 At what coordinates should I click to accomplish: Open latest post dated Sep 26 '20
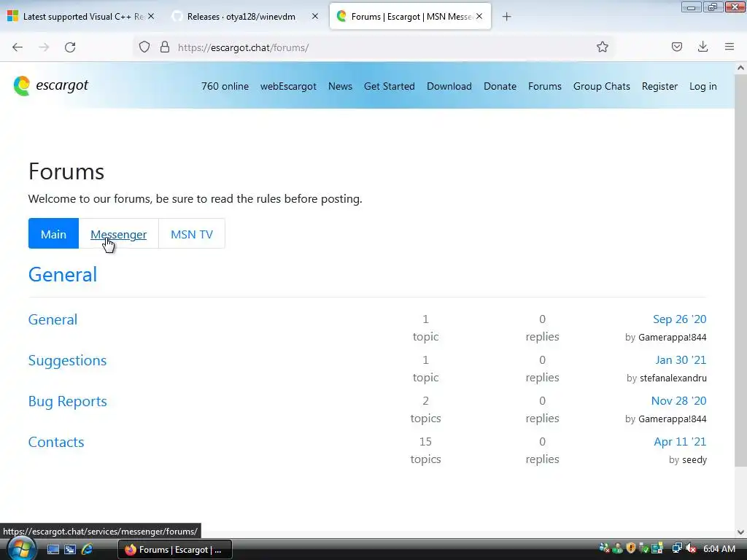point(679,319)
